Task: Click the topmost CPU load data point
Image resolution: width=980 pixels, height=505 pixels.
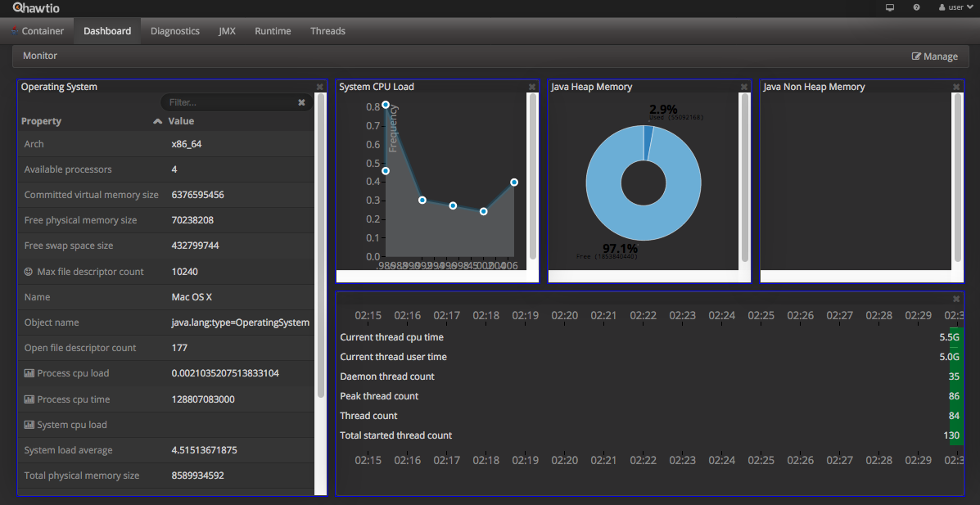Action: [x=386, y=105]
